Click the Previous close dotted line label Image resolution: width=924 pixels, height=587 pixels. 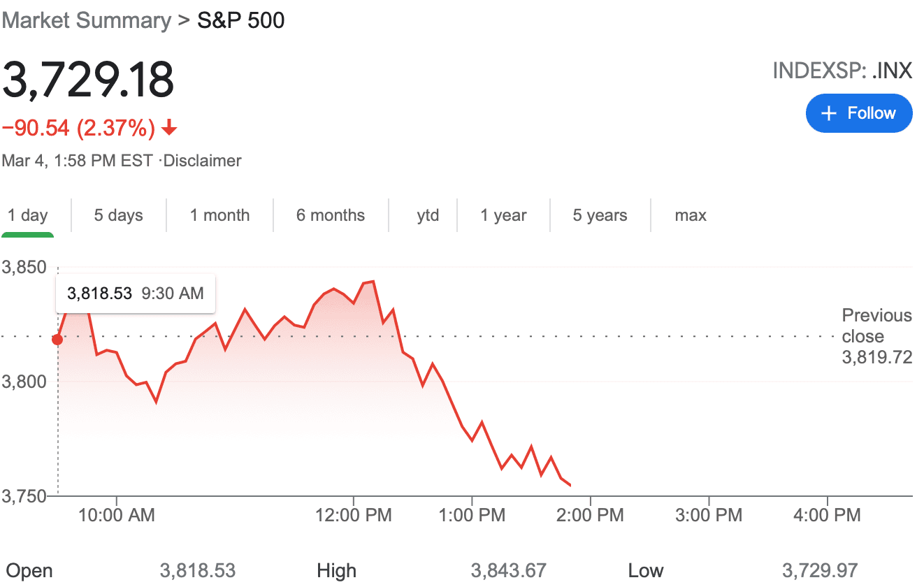(x=876, y=336)
